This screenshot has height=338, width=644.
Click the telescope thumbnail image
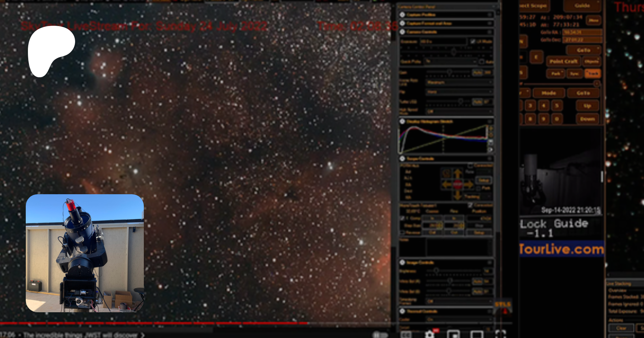pyautogui.click(x=85, y=253)
